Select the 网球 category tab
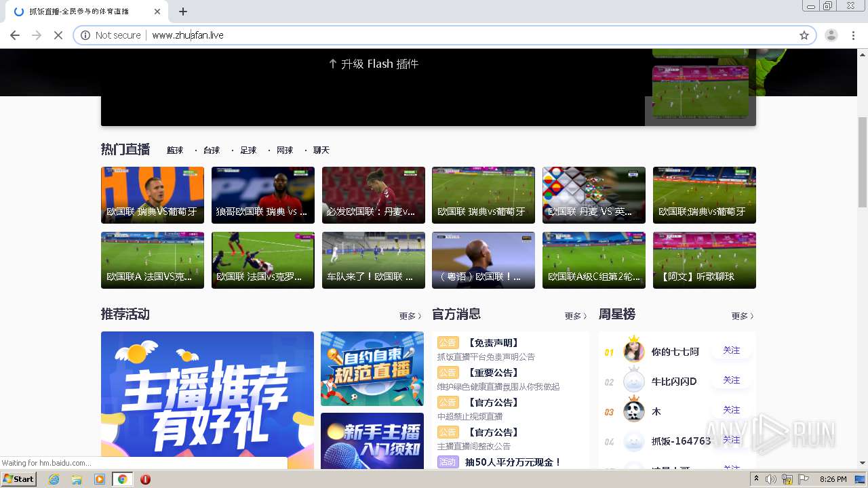Image resolution: width=868 pixels, height=488 pixels. 285,150
